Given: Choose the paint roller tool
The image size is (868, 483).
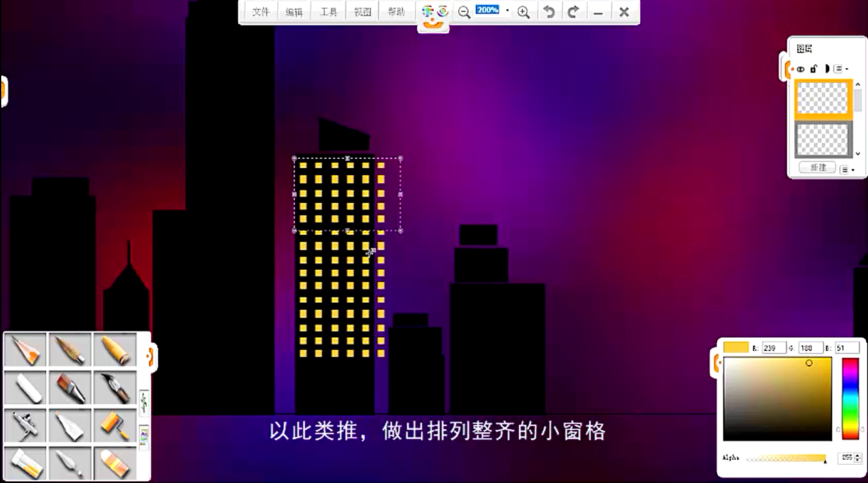Looking at the screenshot, I should [x=115, y=425].
